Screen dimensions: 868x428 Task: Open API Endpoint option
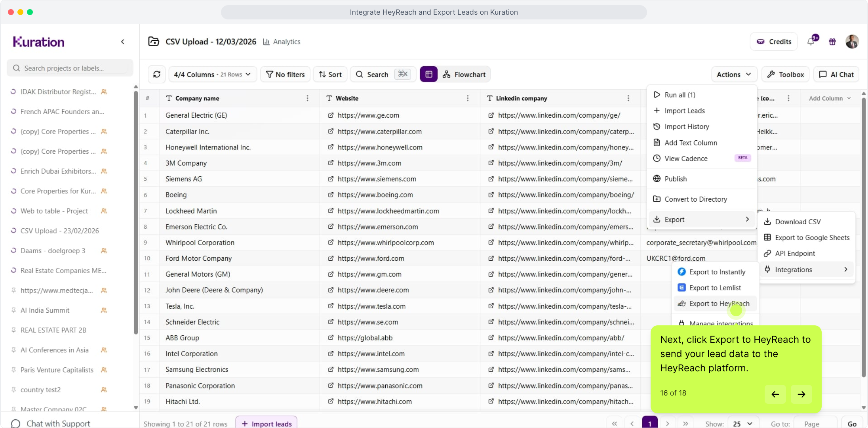tap(807, 253)
